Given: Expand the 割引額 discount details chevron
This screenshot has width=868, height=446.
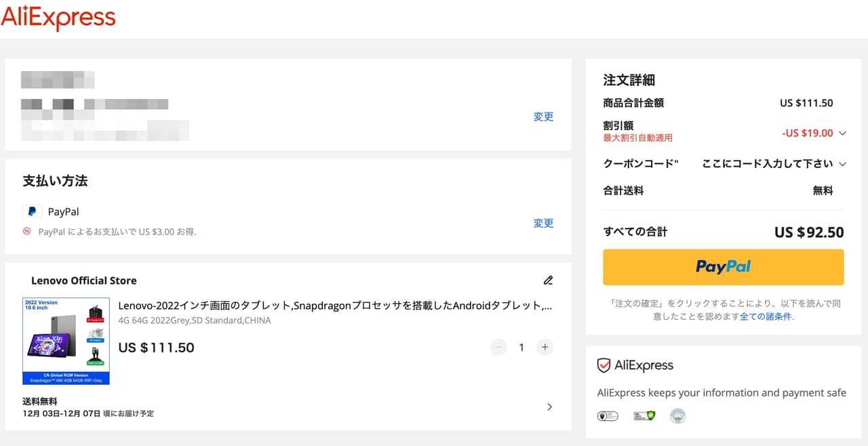Looking at the screenshot, I should (x=842, y=133).
